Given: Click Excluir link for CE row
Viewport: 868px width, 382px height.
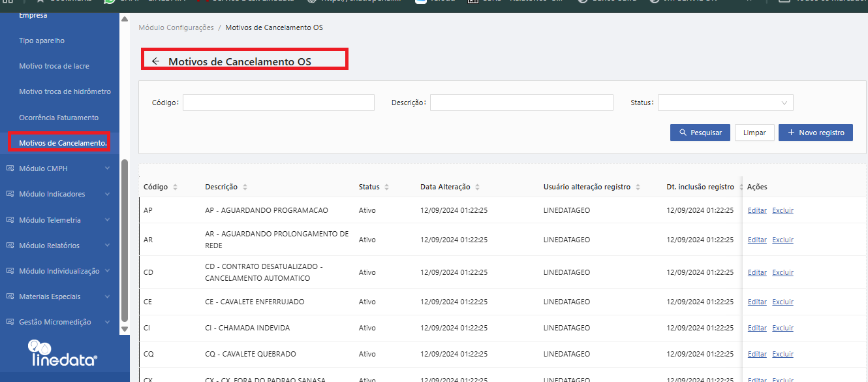Looking at the screenshot, I should [783, 302].
